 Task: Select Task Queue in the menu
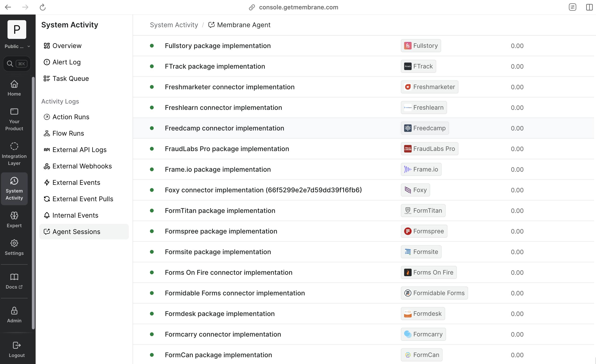pyautogui.click(x=70, y=78)
